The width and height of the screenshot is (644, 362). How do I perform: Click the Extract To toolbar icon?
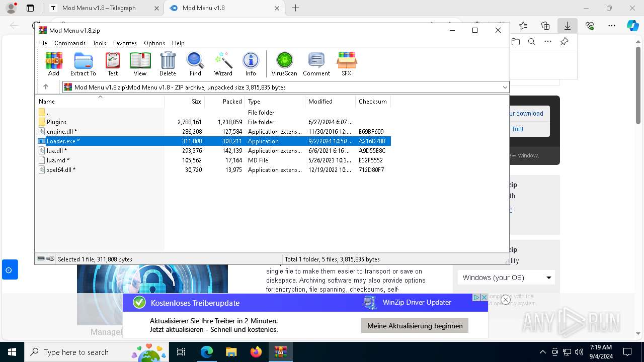(x=83, y=64)
